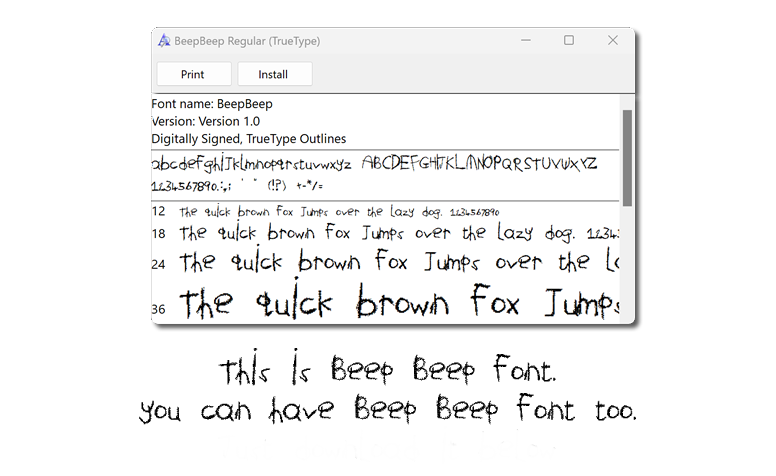Image resolution: width=776 pixels, height=476 pixels.
Task: Click the Install button
Action: 275,74
